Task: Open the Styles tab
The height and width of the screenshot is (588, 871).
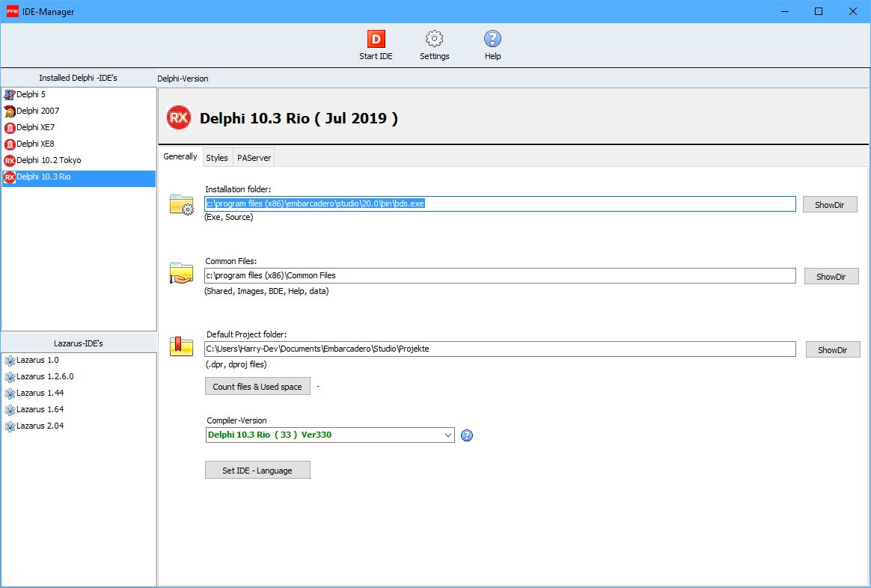Action: (217, 158)
